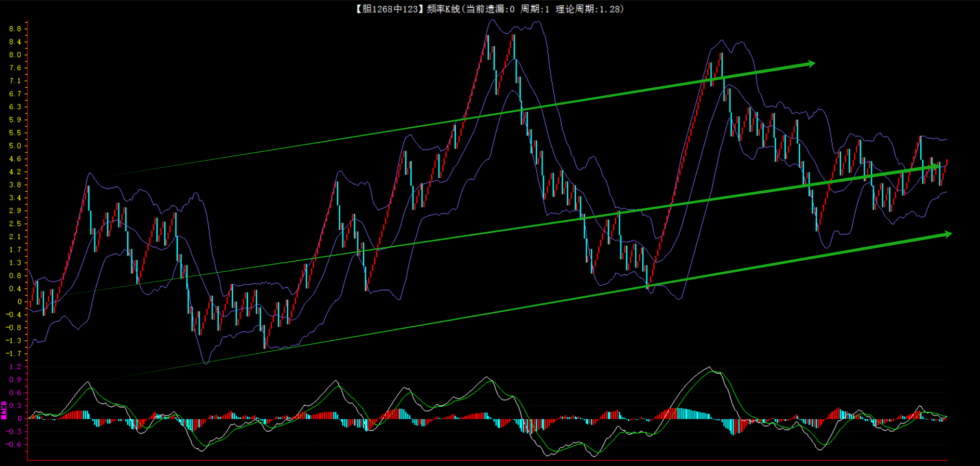Click the 当前遗漏:0 text in the title
The height and width of the screenshot is (466, 980).
(x=490, y=9)
